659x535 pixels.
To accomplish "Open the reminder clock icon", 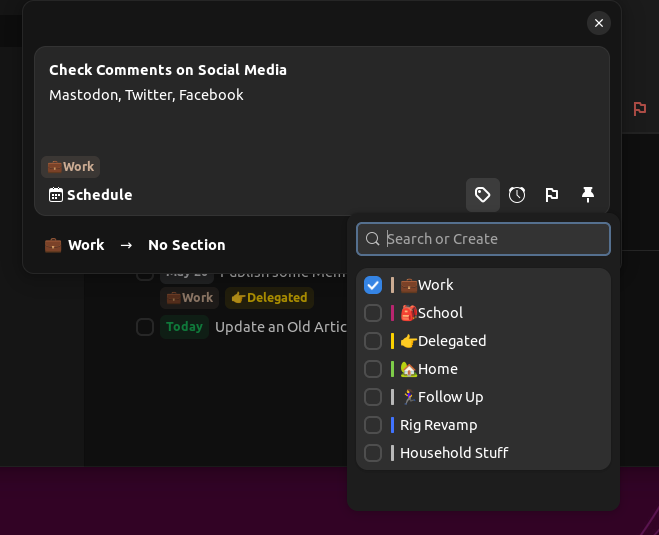I will pyautogui.click(x=517, y=195).
